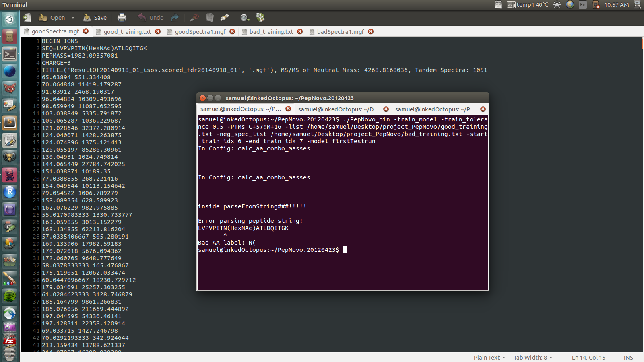Expand the Open recent files dropdown arrow

coord(73,18)
